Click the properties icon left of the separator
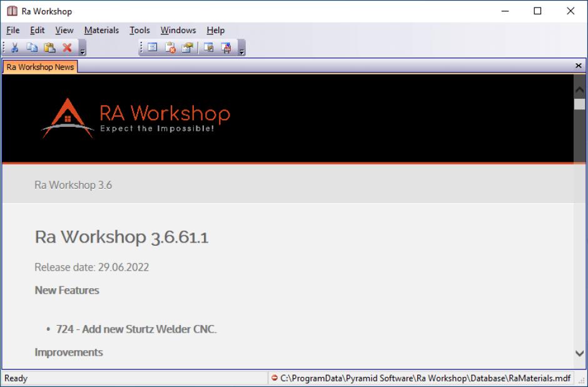 188,48
